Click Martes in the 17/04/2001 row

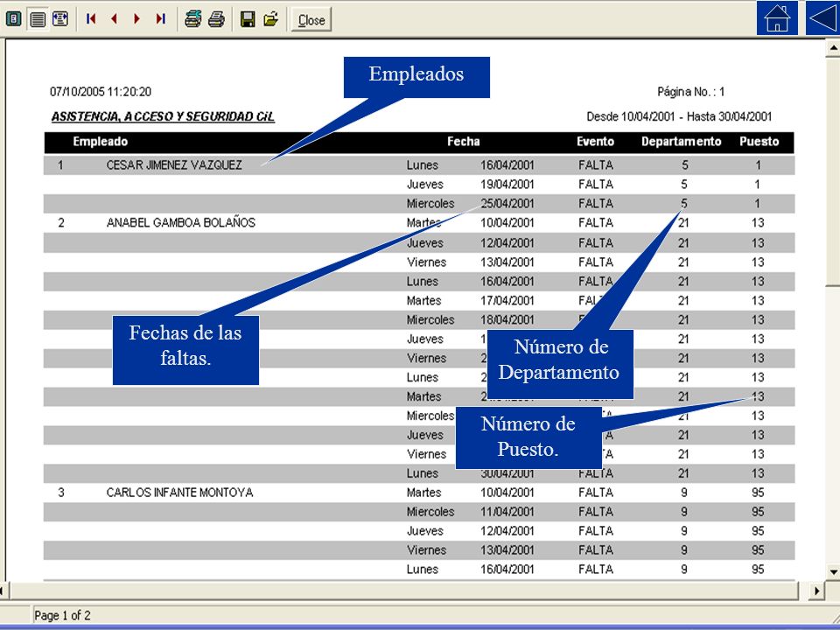tap(423, 300)
